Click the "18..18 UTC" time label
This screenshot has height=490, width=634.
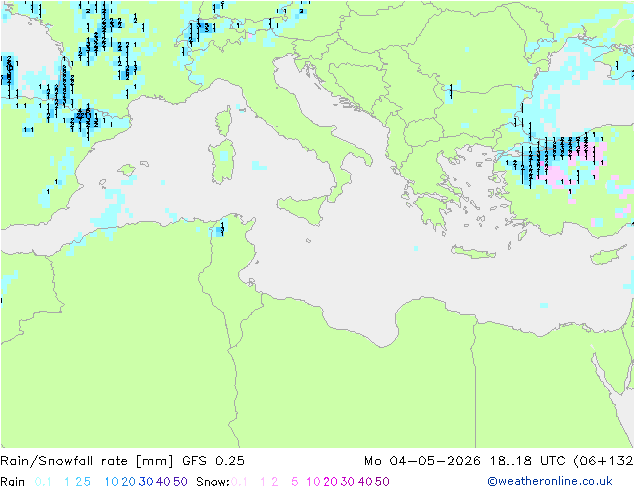[527, 461]
